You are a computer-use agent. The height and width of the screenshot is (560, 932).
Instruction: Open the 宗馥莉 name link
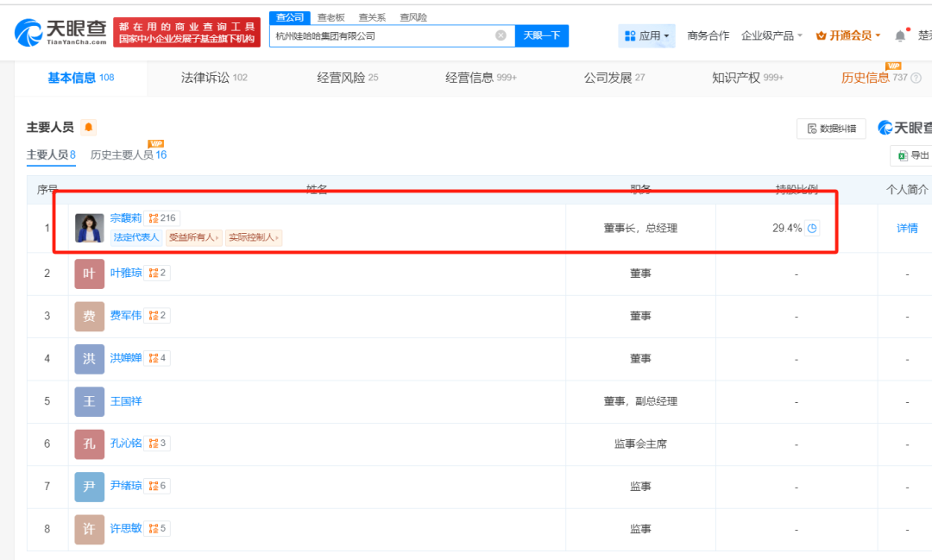(126, 218)
